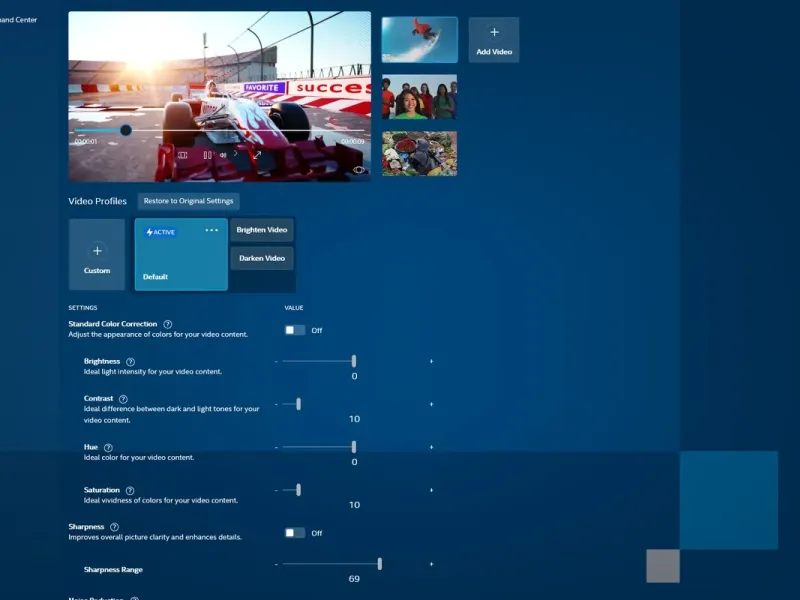Viewport: 800px width, 600px height.
Task: Click the Sharpness Range value 69
Action: pos(354,579)
